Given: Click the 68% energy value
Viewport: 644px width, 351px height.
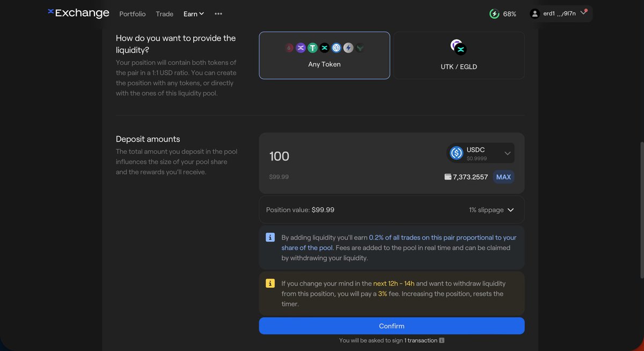Looking at the screenshot, I should coord(510,14).
